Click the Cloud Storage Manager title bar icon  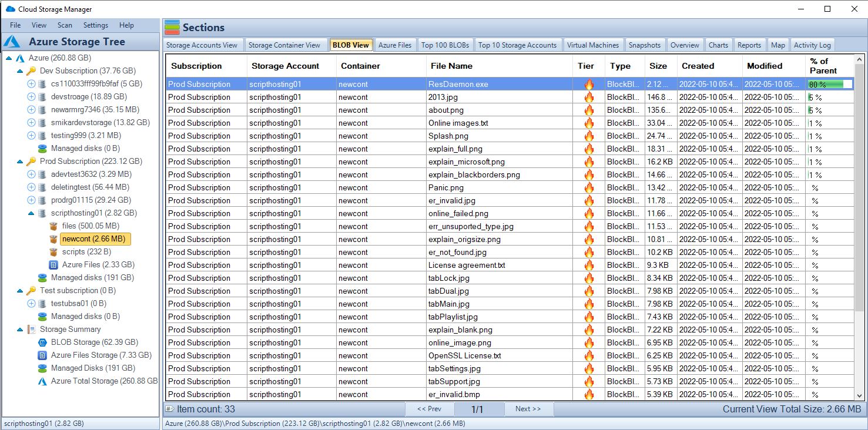click(10, 9)
